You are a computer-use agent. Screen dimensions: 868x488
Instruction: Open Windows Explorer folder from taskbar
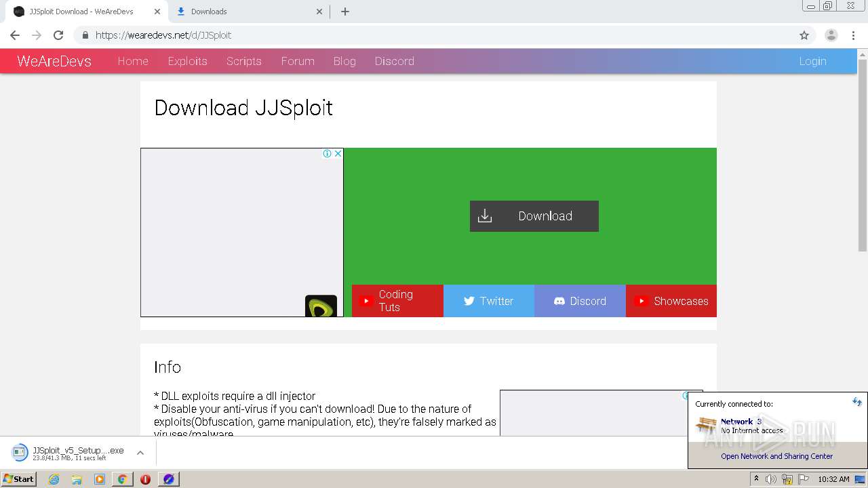[x=77, y=479]
